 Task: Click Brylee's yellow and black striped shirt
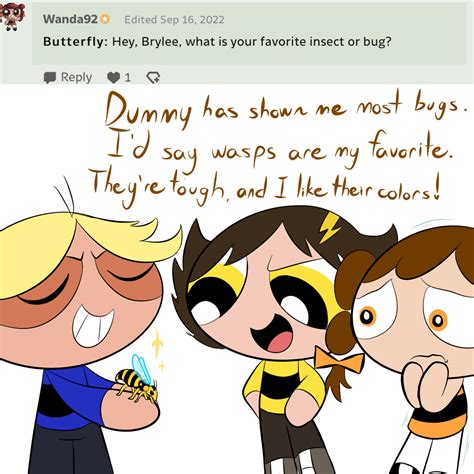[284, 386]
